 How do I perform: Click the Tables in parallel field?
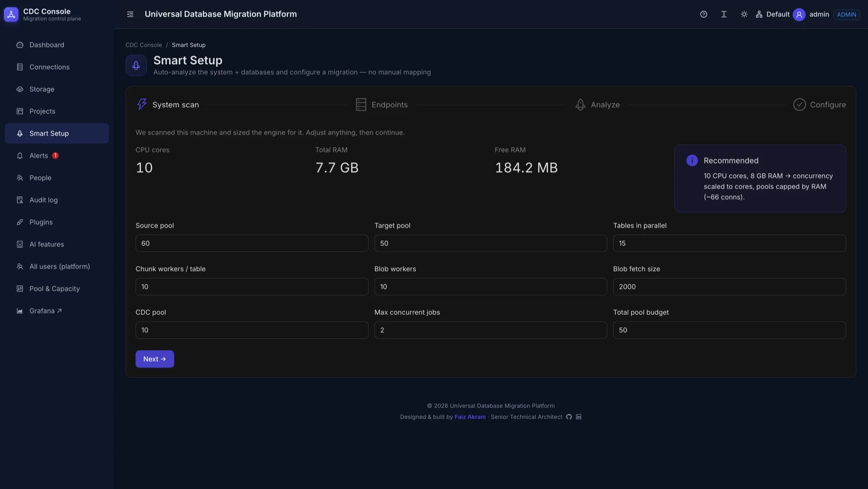tap(729, 243)
